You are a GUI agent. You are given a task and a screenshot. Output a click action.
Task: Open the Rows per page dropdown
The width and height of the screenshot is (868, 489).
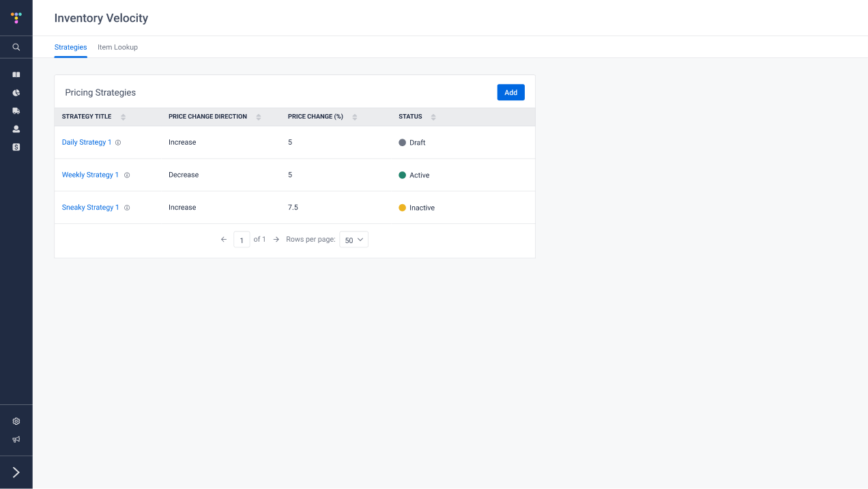353,240
